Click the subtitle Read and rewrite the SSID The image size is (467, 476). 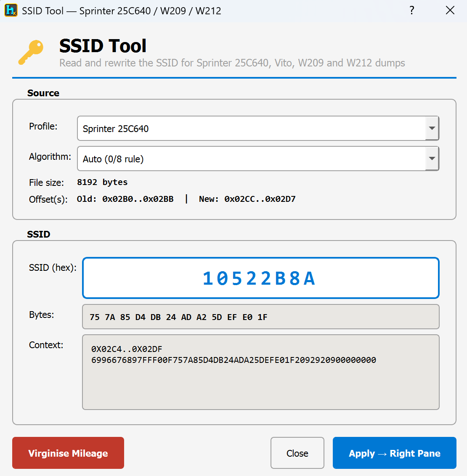point(232,63)
